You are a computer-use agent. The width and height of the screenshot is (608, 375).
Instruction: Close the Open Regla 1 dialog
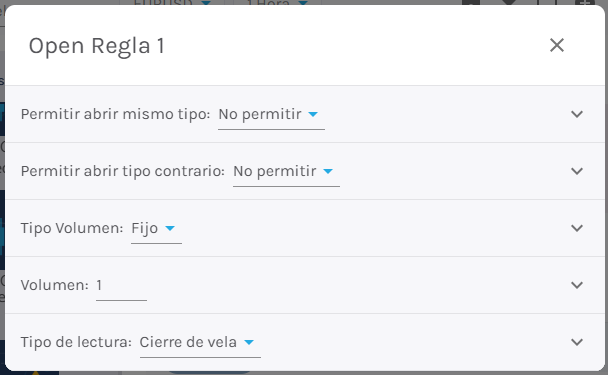pyautogui.click(x=557, y=45)
